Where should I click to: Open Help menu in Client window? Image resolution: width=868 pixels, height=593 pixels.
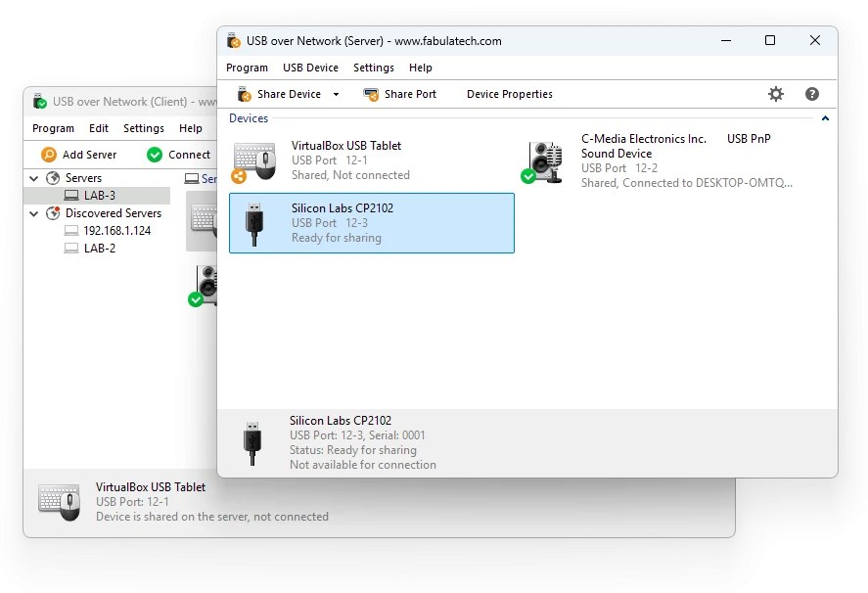[x=191, y=128]
